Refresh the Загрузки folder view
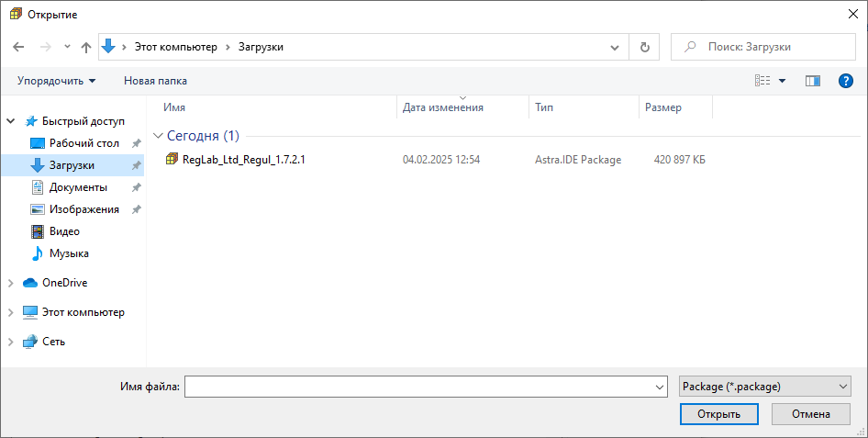The height and width of the screenshot is (438, 868). pyautogui.click(x=644, y=47)
